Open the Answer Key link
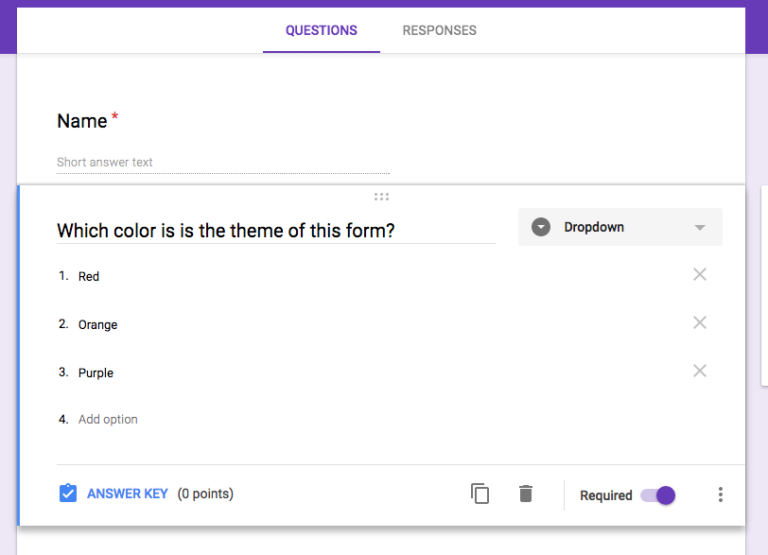The width and height of the screenshot is (768, 555). click(x=127, y=493)
